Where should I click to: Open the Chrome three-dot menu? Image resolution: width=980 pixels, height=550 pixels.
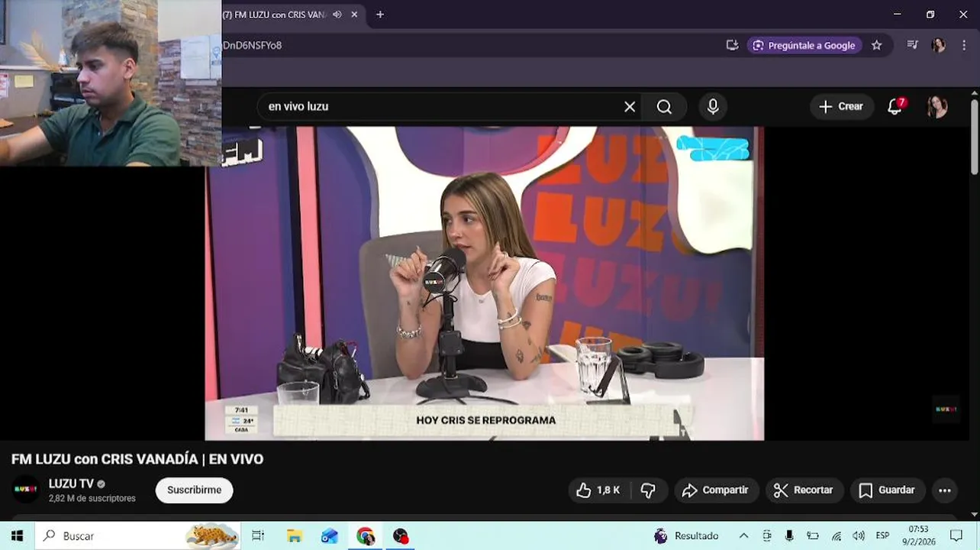click(x=964, y=45)
